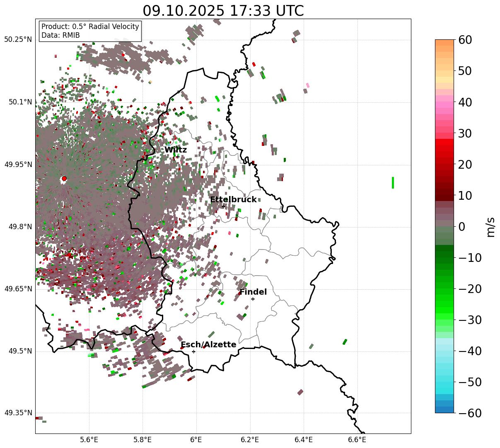Image resolution: width=500 pixels, height=448 pixels.
Task: Click the 50.1°N latitude tick label
Action: tap(20, 102)
